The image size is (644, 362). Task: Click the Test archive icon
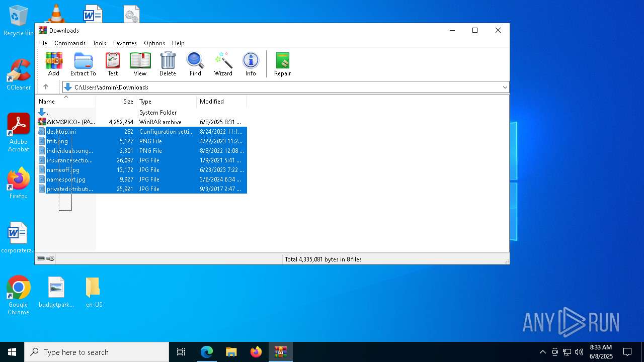click(113, 64)
